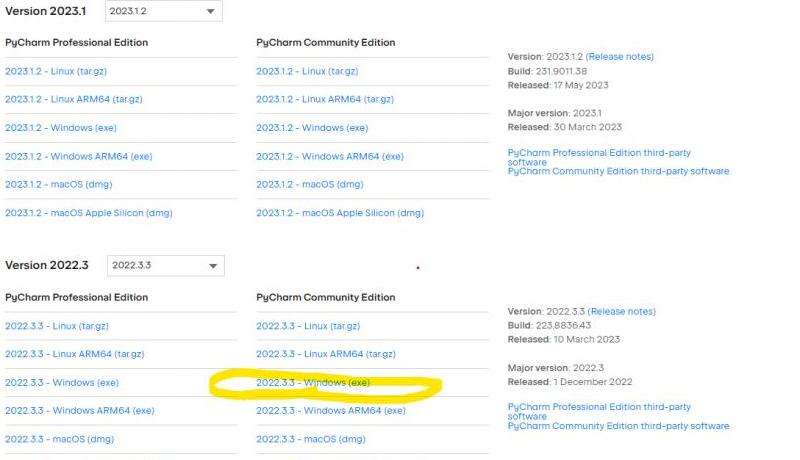800x460 pixels.
Task: Download Community 2022.3.3 Windows ARM64 exe
Action: pyautogui.click(x=331, y=411)
